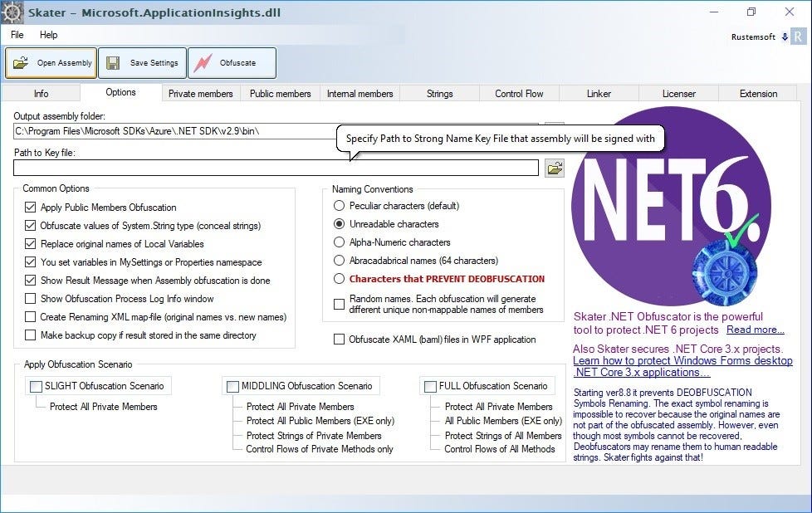Click the Rustemsoft down arrow icon

tap(785, 37)
